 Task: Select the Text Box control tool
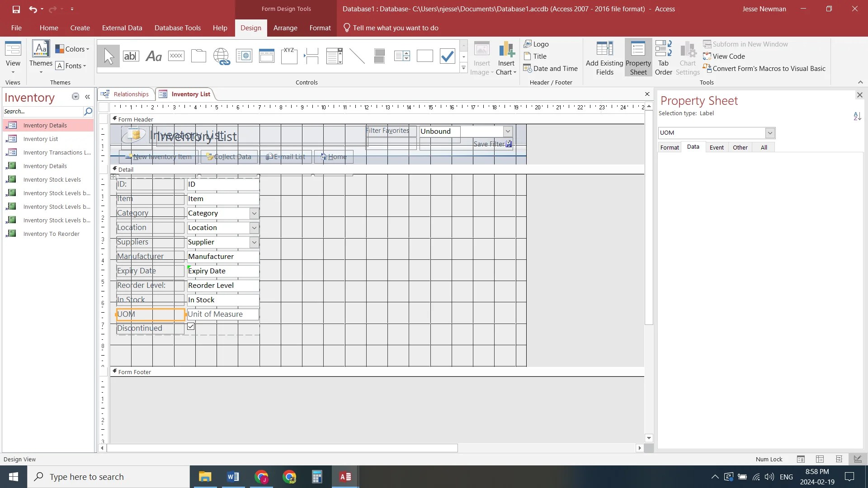[x=131, y=56]
